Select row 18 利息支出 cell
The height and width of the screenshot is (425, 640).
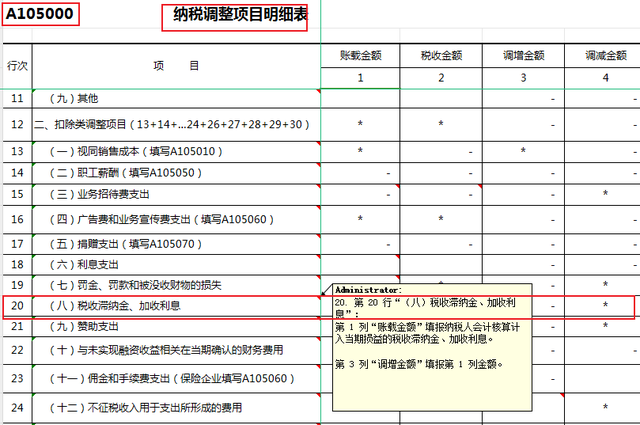pyautogui.click(x=176, y=265)
